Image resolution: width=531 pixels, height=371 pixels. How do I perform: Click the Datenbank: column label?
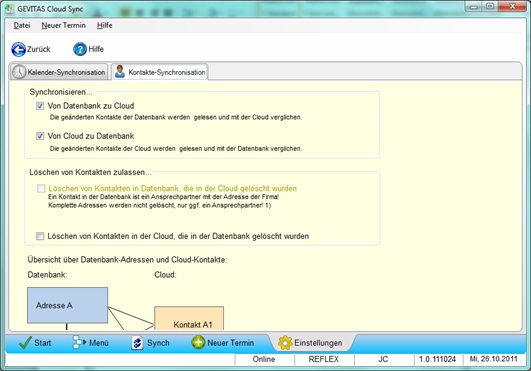pos(47,275)
